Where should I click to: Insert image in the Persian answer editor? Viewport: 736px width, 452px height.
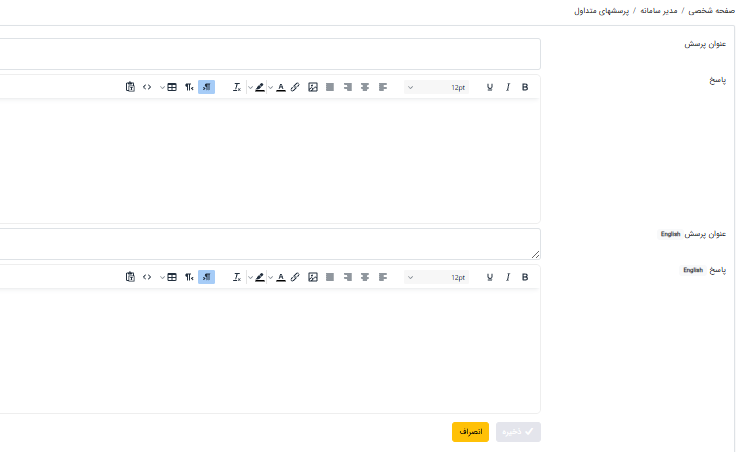pos(313,87)
